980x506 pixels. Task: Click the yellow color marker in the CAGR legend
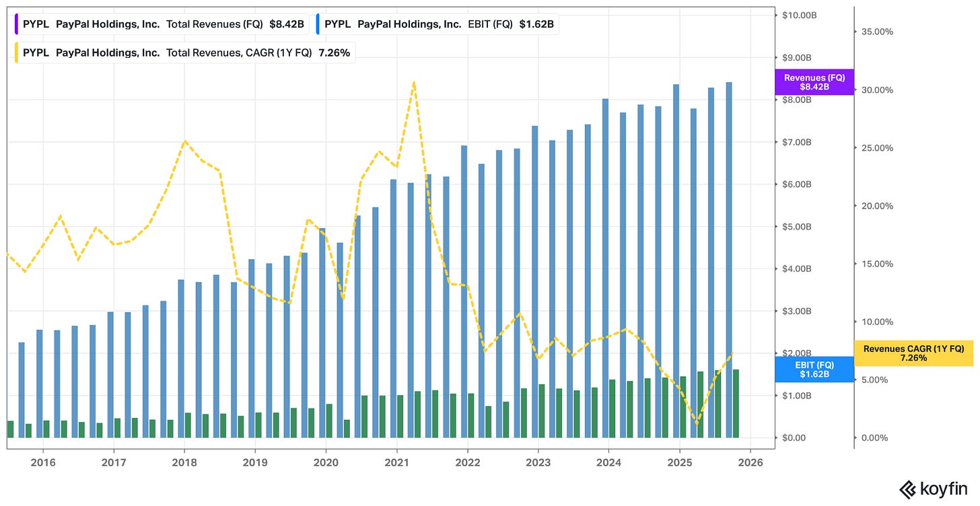(16, 52)
